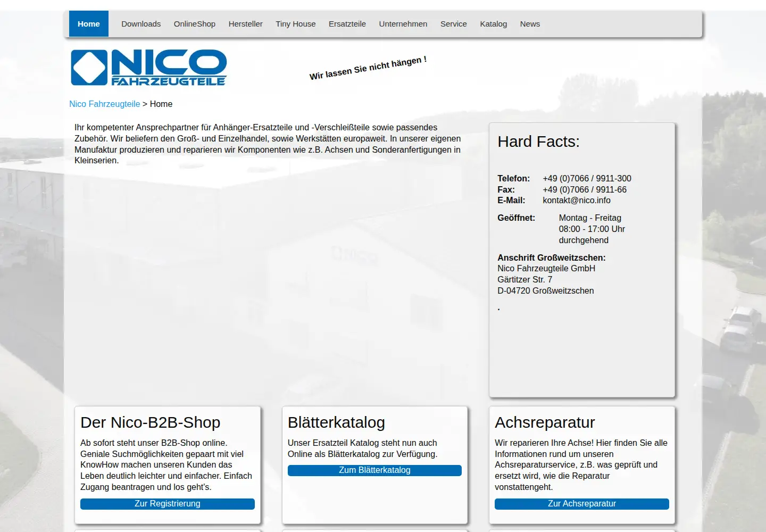Image resolution: width=766 pixels, height=532 pixels.
Task: Click the address line D-04720 Großweitzschen
Action: point(546,291)
